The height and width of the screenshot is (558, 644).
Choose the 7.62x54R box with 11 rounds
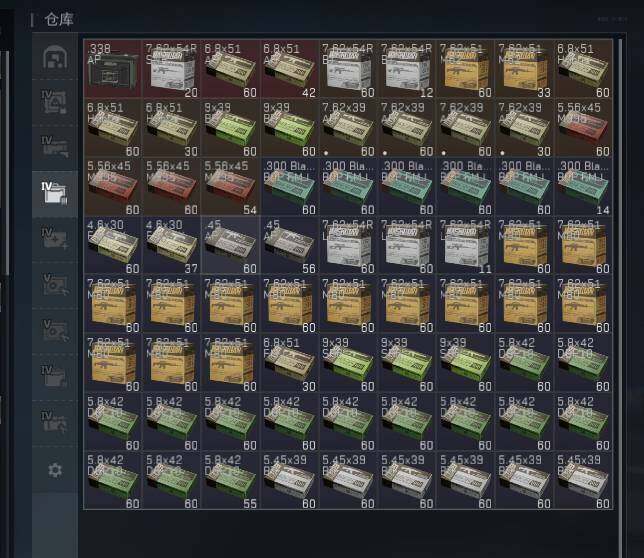click(465, 246)
